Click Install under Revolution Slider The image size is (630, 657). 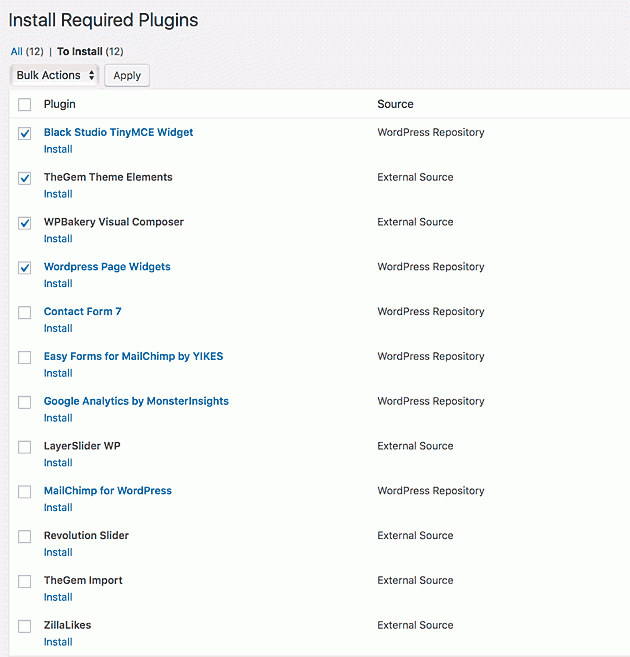tap(58, 553)
